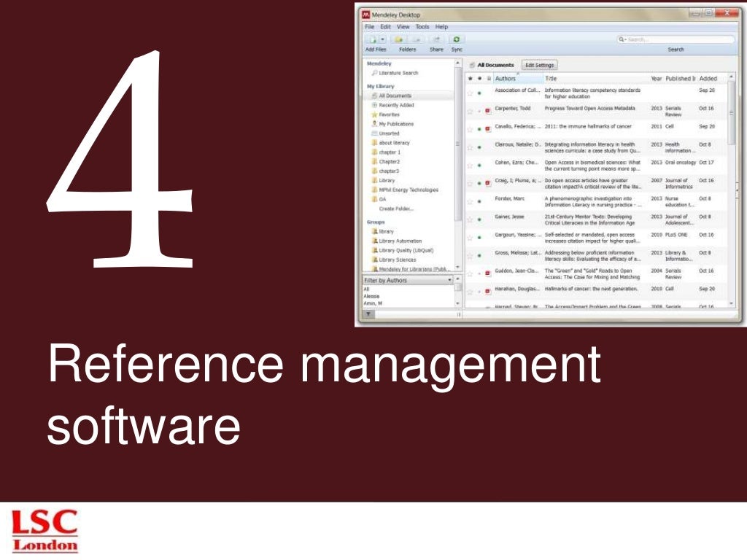
Task: Select the 'Progress Toward Open Access Metadata' title
Action: click(589, 109)
